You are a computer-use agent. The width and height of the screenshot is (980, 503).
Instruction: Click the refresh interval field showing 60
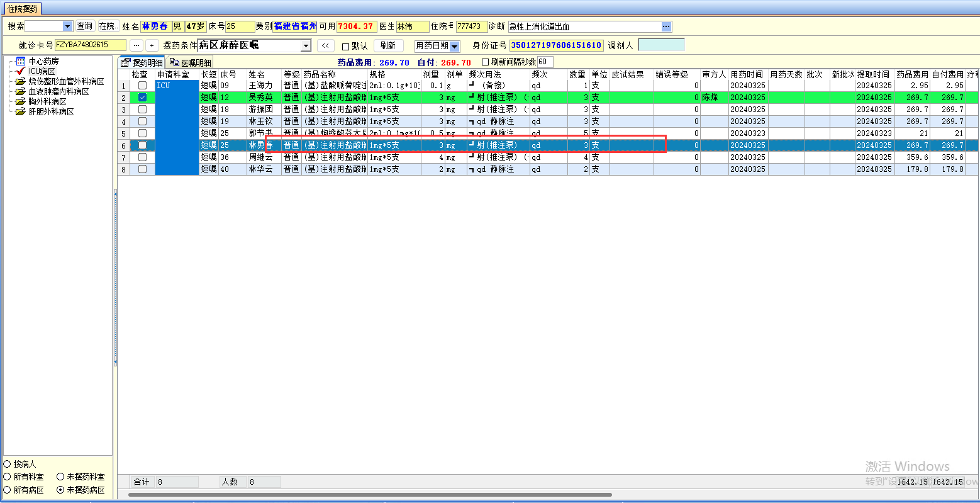coord(545,62)
